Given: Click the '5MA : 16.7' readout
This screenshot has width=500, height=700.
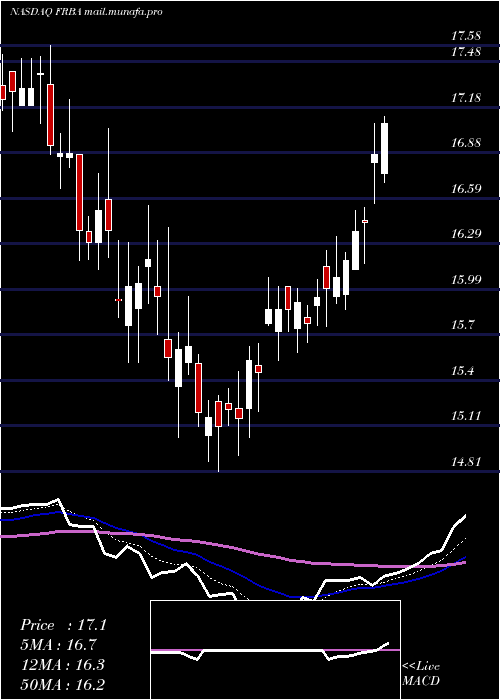Looking at the screenshot, I should [x=58, y=645].
